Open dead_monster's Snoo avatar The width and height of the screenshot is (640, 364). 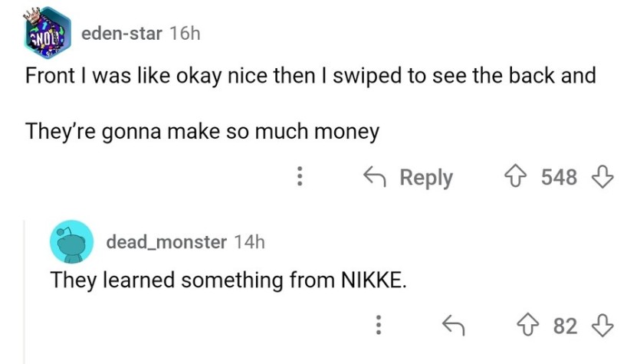(71, 241)
